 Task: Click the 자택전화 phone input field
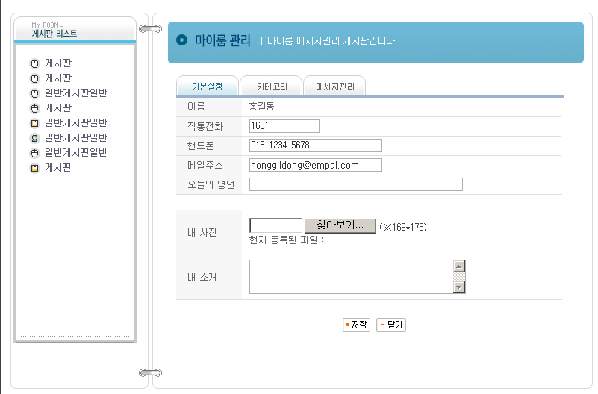285,126
